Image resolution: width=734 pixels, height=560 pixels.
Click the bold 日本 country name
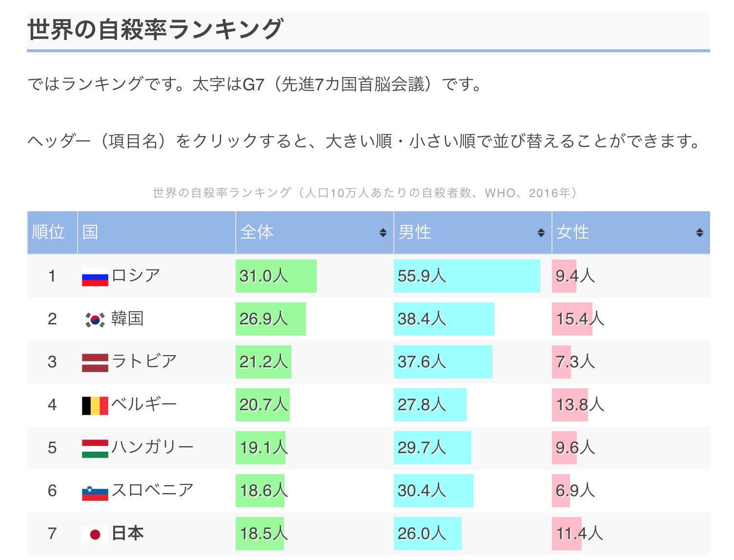[127, 533]
